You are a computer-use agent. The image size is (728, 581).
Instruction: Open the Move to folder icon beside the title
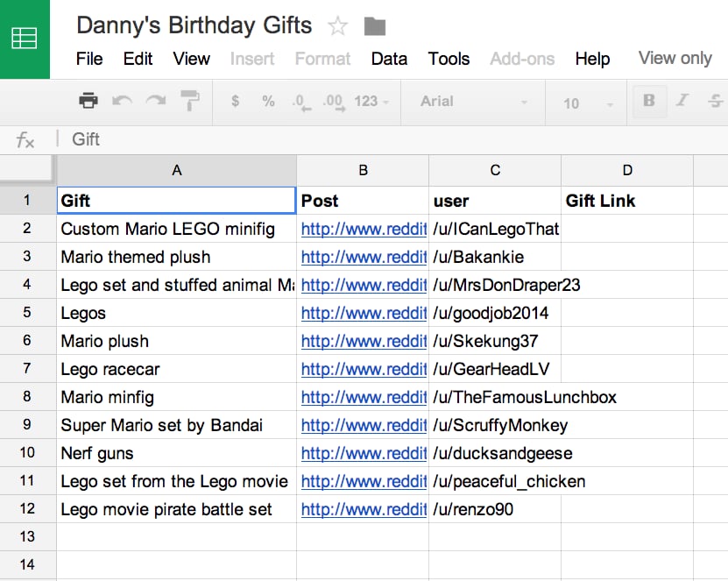point(375,25)
